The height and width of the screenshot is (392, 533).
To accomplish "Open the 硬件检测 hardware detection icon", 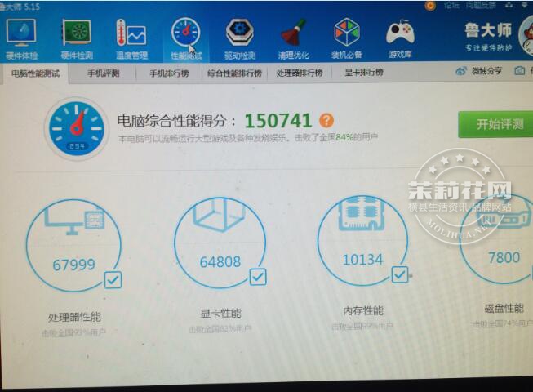I will pos(77,33).
